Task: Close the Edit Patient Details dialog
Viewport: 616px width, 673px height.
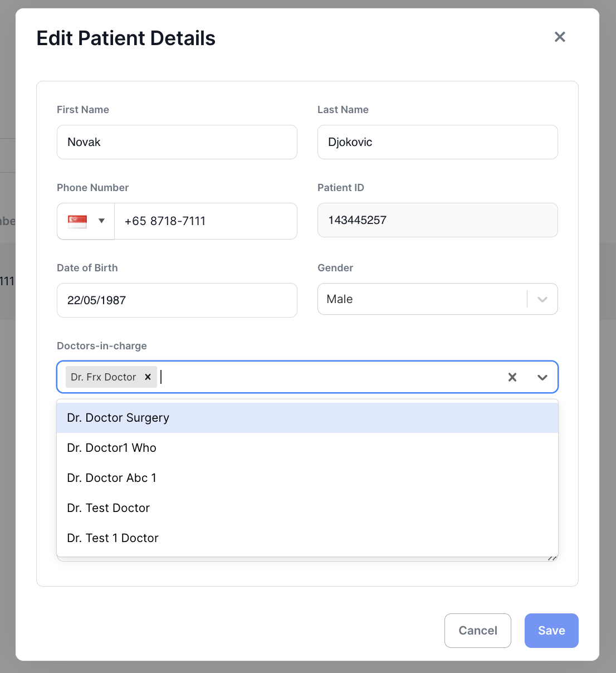Action: [x=560, y=37]
